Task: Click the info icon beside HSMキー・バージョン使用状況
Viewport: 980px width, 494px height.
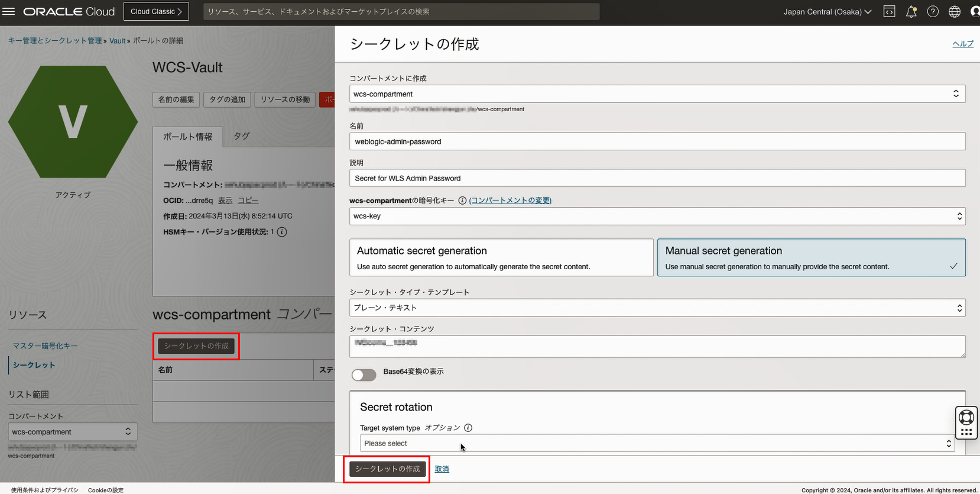Action: tap(282, 232)
